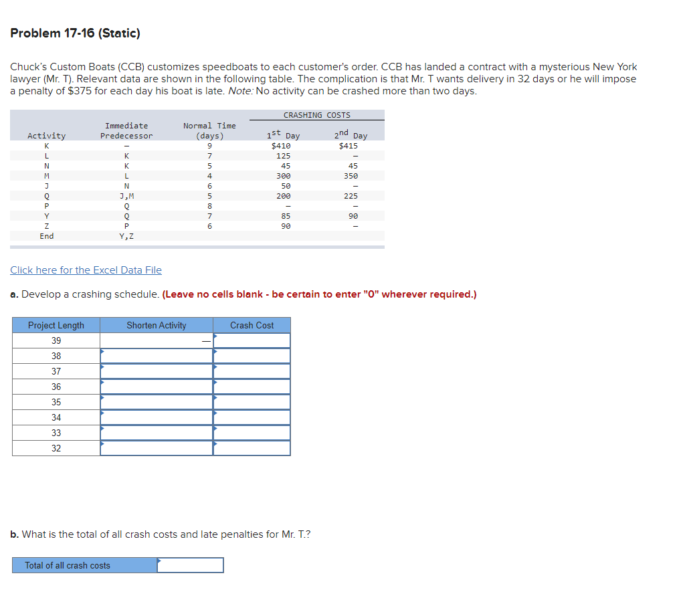
Task: Open the Excel Data File link
Action: point(86,270)
